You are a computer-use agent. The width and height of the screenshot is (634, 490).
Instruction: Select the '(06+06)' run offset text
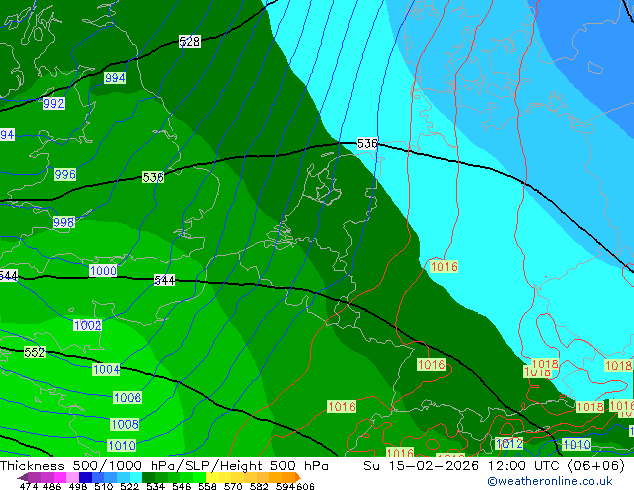(596, 466)
